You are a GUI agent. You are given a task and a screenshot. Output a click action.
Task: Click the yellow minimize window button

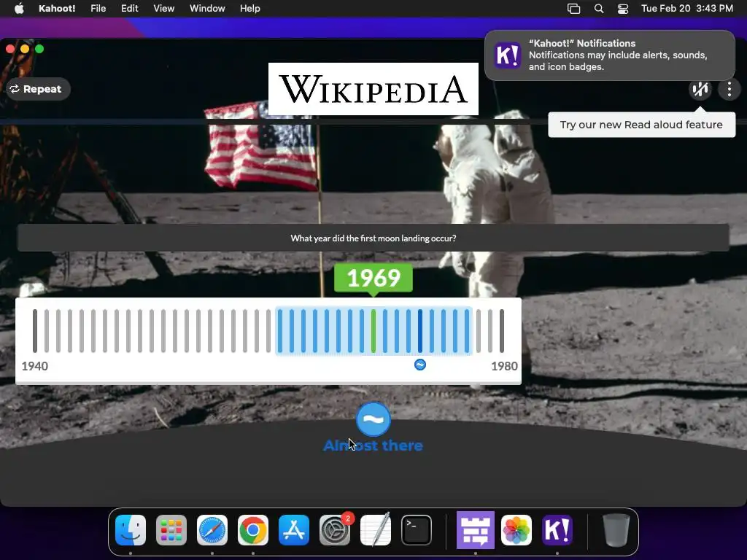[x=25, y=49]
